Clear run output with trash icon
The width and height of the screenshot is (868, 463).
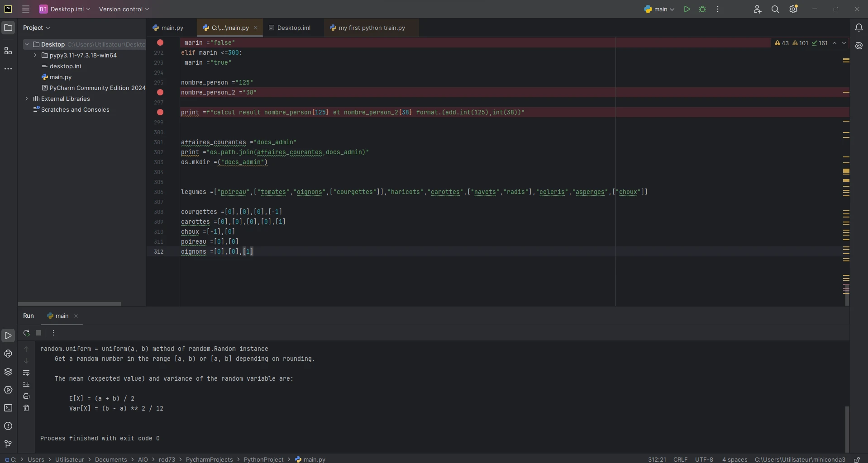click(26, 408)
